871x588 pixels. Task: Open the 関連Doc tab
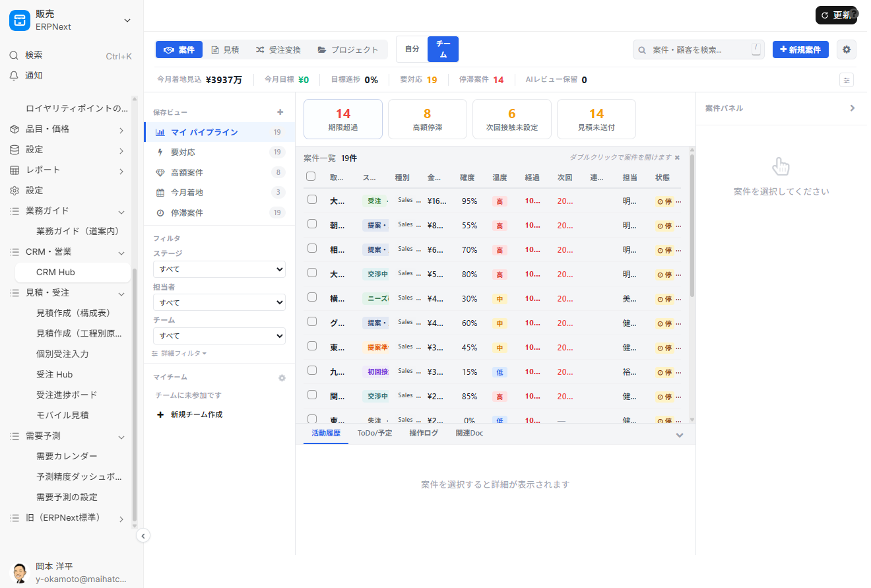pos(470,434)
